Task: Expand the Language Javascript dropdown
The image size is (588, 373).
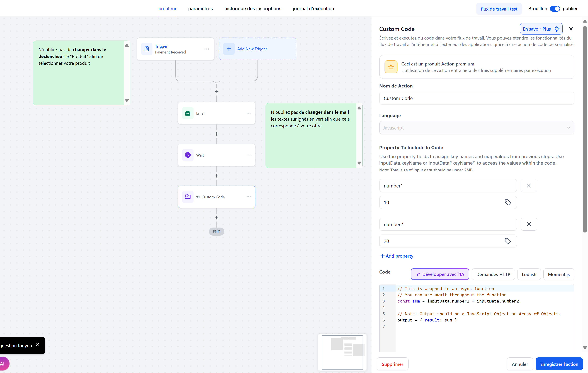Action: tap(476, 128)
